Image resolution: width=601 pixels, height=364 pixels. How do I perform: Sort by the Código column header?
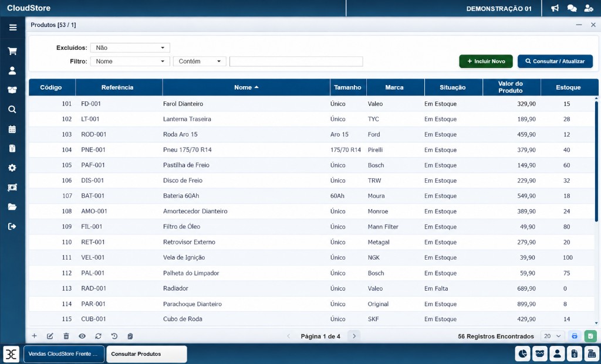[x=51, y=87]
